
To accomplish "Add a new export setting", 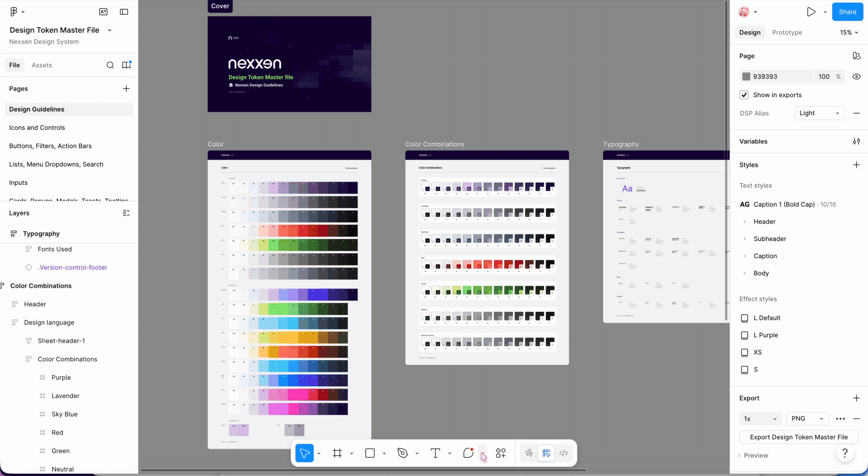I will pos(856,398).
